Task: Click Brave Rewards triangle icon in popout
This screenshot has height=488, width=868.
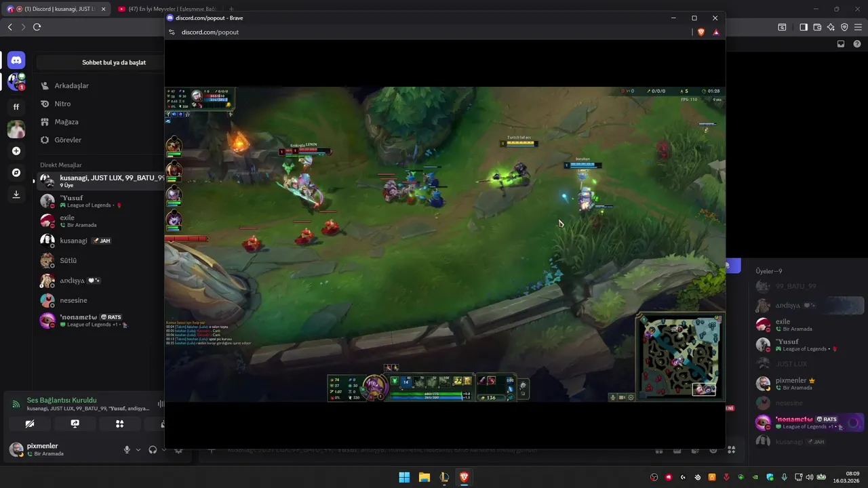Action: click(x=716, y=32)
